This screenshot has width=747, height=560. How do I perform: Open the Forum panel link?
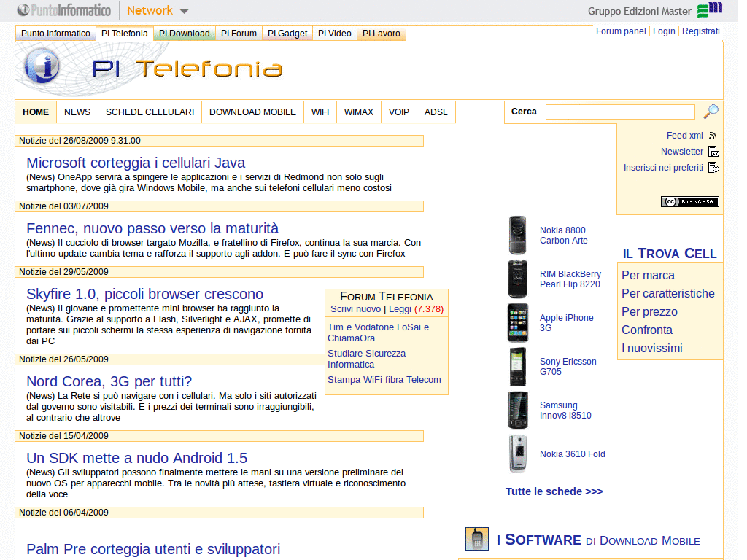[x=621, y=31]
